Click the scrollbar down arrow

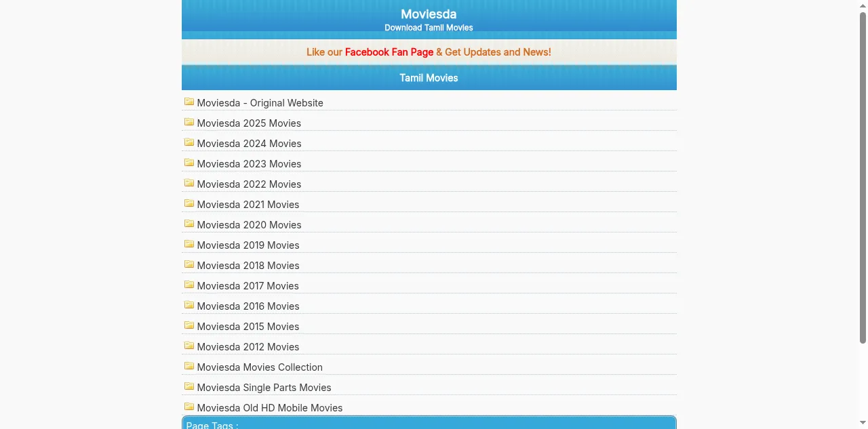click(863, 424)
